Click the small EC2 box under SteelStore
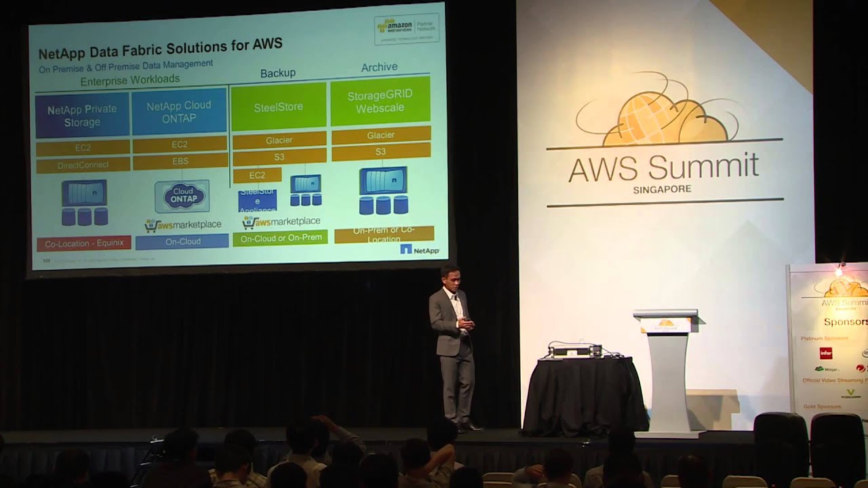Viewport: 868px width, 488px height. point(257,175)
